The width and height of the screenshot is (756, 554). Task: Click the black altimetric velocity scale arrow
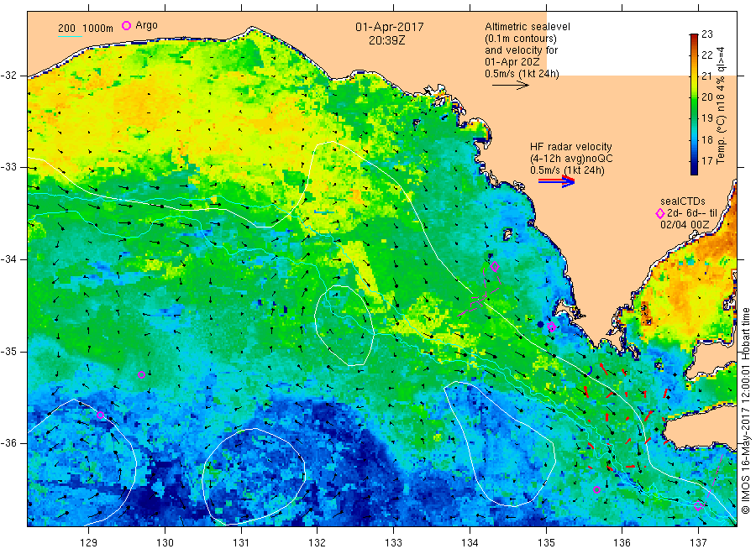click(510, 86)
